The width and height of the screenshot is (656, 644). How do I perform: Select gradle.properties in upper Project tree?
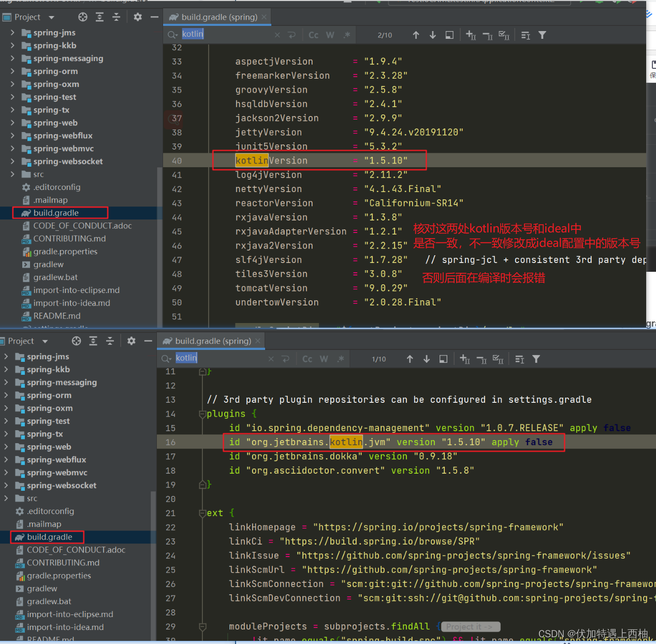tap(65, 252)
